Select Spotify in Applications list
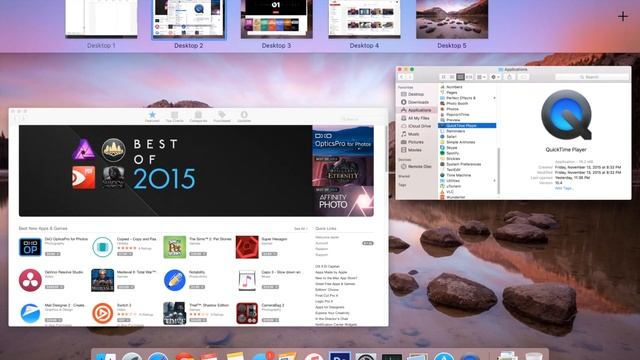The image size is (640, 360). pos(467,153)
